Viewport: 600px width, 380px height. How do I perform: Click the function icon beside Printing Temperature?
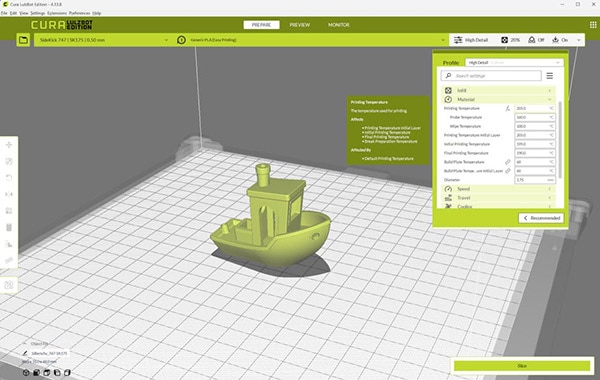coord(508,109)
